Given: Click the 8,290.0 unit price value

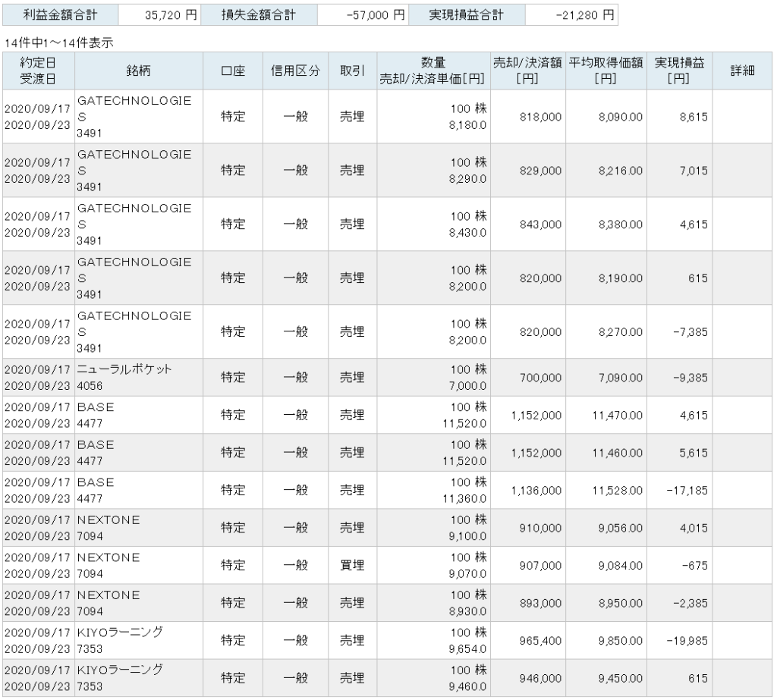Looking at the screenshot, I should 467,179.
